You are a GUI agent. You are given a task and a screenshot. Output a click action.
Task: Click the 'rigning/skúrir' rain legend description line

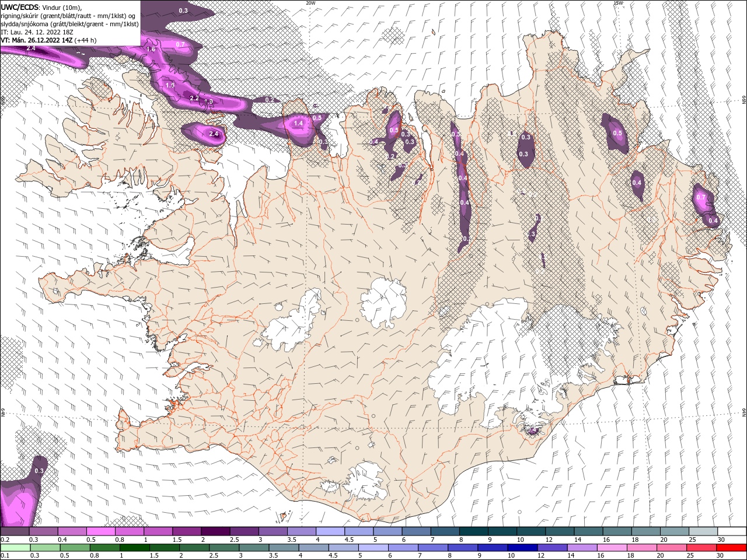(x=68, y=15)
